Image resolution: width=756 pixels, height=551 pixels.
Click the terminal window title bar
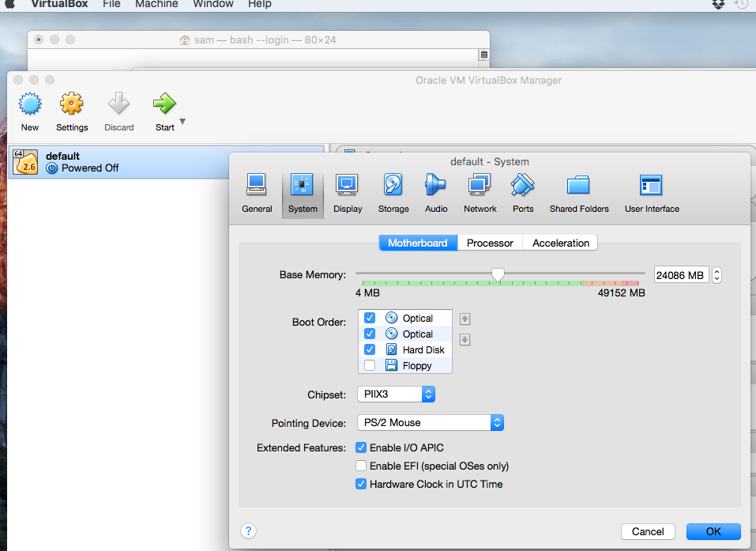258,40
